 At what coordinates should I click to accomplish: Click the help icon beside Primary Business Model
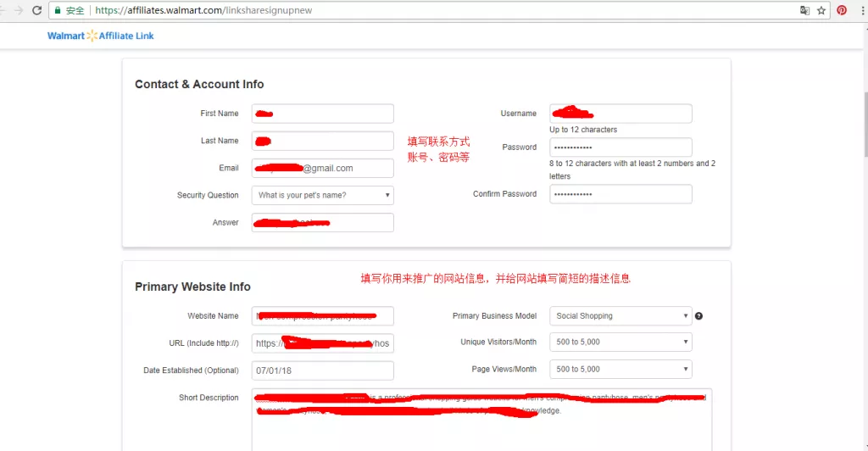coord(698,316)
